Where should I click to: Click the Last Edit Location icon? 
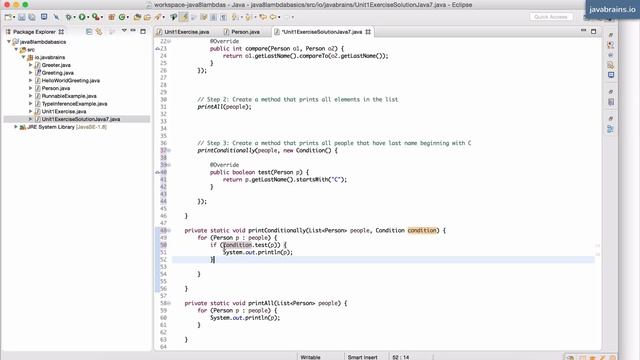[263, 17]
